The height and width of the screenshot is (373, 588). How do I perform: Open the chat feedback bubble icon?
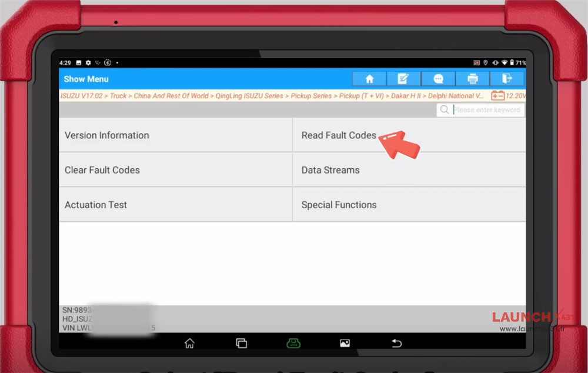point(438,79)
